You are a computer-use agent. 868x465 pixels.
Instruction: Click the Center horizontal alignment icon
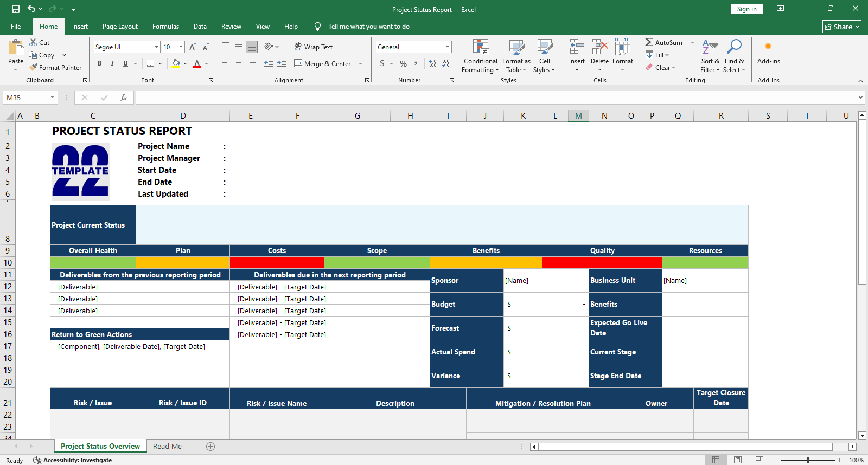pyautogui.click(x=239, y=63)
